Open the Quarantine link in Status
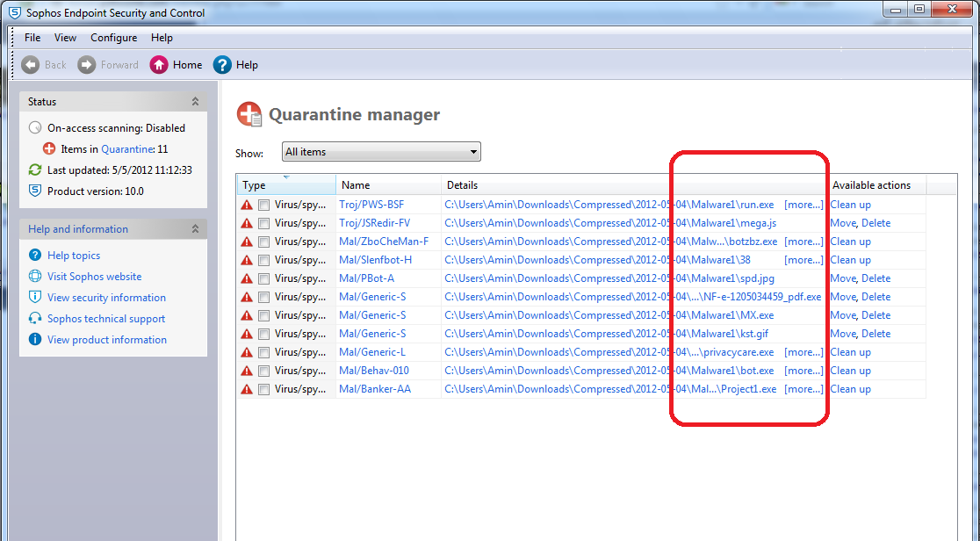 [127, 148]
